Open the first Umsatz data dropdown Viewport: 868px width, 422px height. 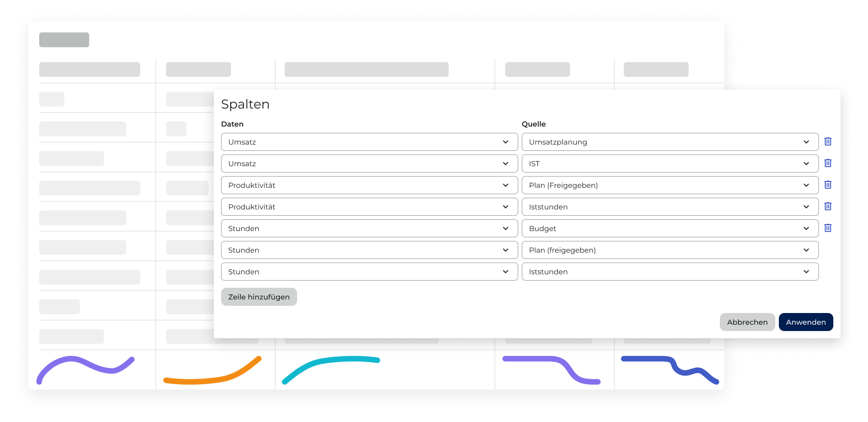pyautogui.click(x=369, y=142)
